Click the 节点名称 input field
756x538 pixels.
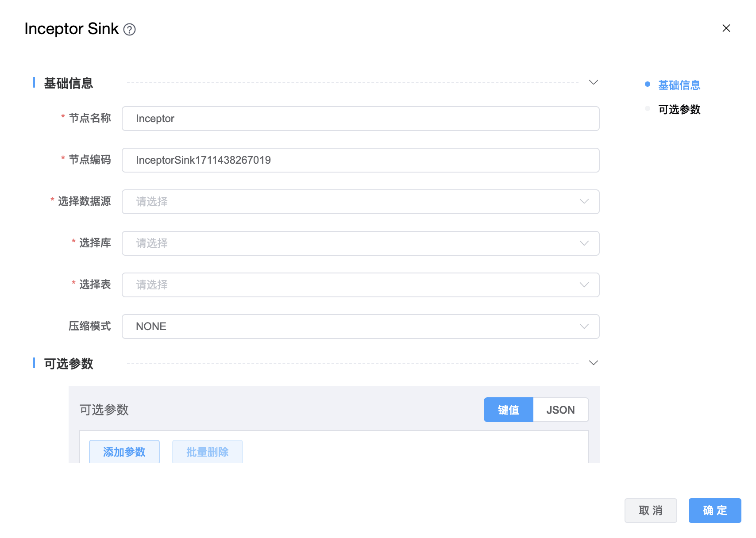tap(360, 119)
